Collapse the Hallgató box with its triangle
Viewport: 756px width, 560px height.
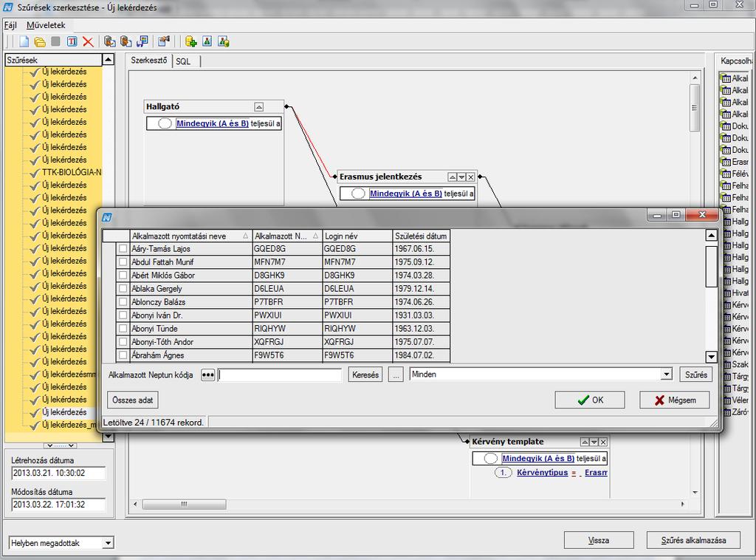pos(259,107)
